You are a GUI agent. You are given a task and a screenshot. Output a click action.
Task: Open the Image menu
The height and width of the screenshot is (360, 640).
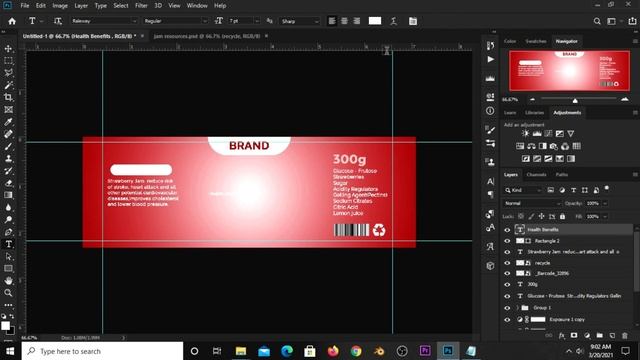coord(60,6)
